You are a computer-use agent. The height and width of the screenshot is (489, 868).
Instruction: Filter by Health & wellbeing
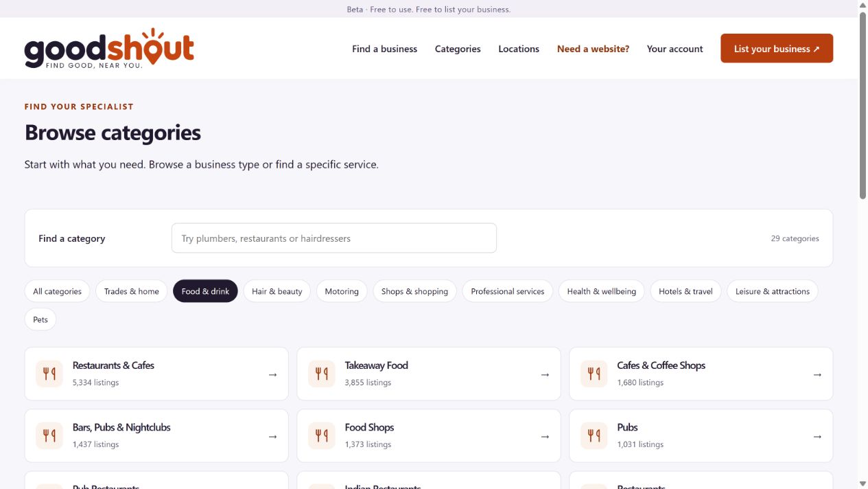coord(602,291)
